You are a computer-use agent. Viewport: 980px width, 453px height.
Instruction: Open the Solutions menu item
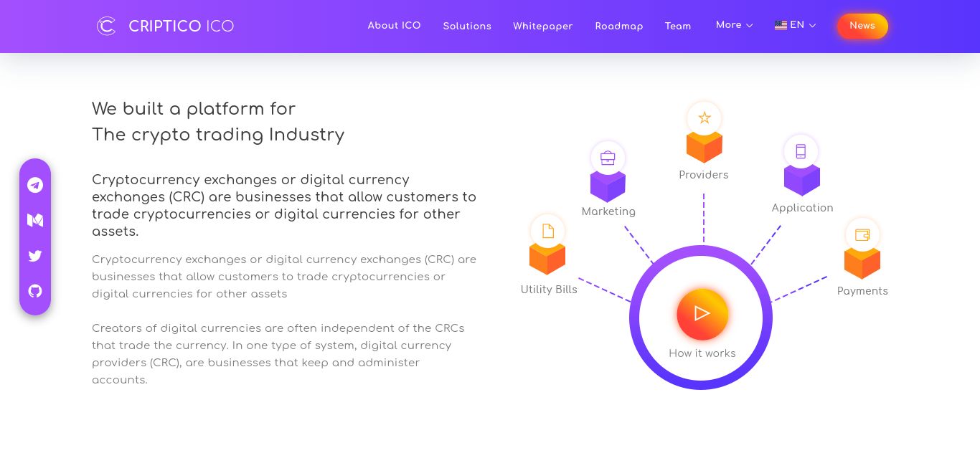click(467, 26)
